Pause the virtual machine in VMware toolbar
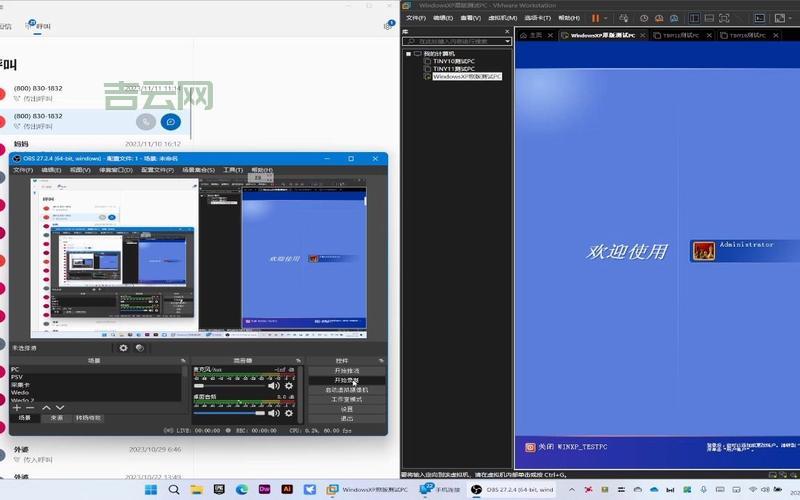The image size is (800, 500). coord(595,18)
